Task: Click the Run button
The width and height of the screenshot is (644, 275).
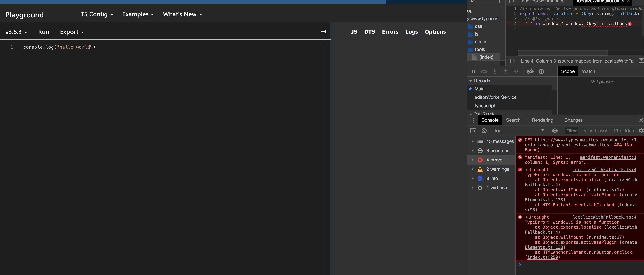Action: coord(43,32)
